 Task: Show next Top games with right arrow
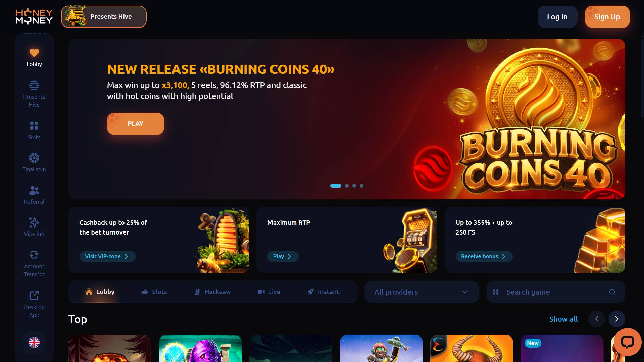pos(616,319)
